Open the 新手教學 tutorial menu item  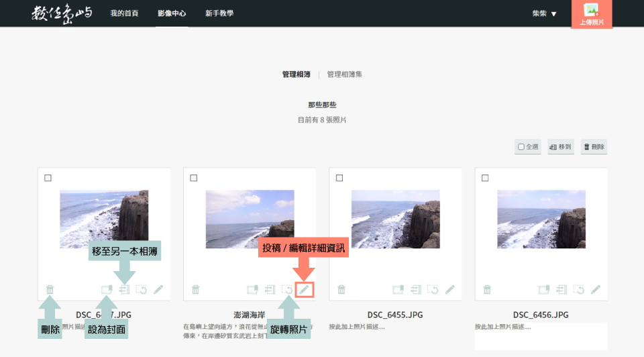pos(219,13)
